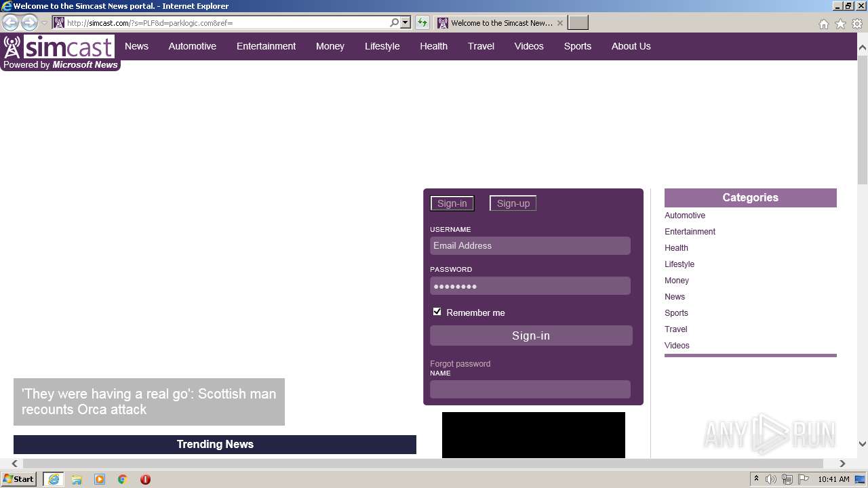Click the vertical scrollbar down arrow
The image size is (868, 488).
coord(863,444)
